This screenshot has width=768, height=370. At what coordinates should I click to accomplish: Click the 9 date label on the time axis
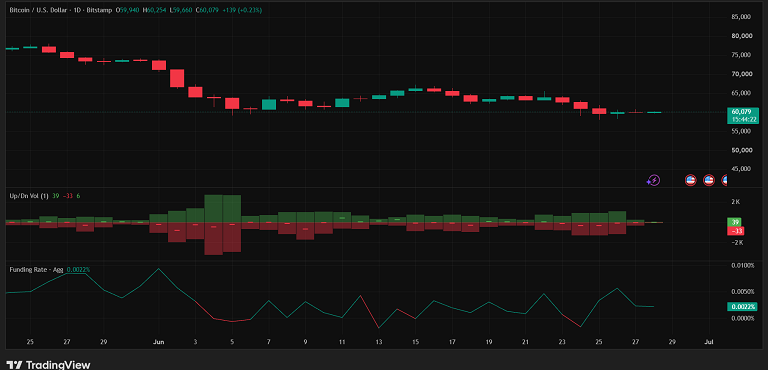click(306, 342)
